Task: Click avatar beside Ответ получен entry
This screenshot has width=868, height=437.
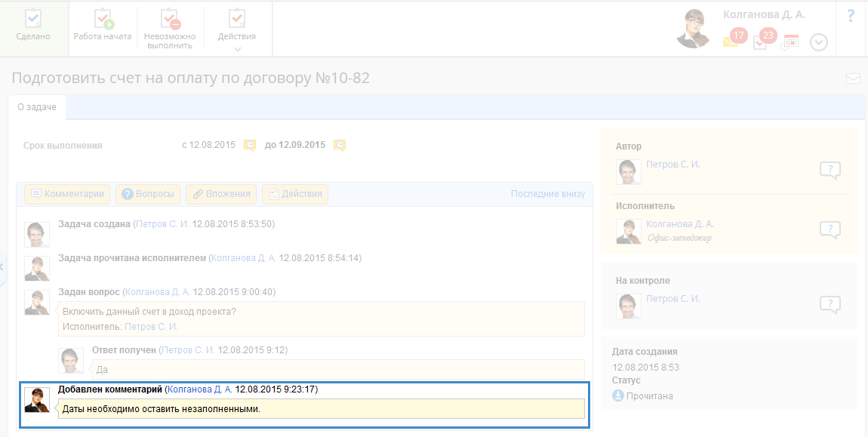Action: (x=71, y=361)
